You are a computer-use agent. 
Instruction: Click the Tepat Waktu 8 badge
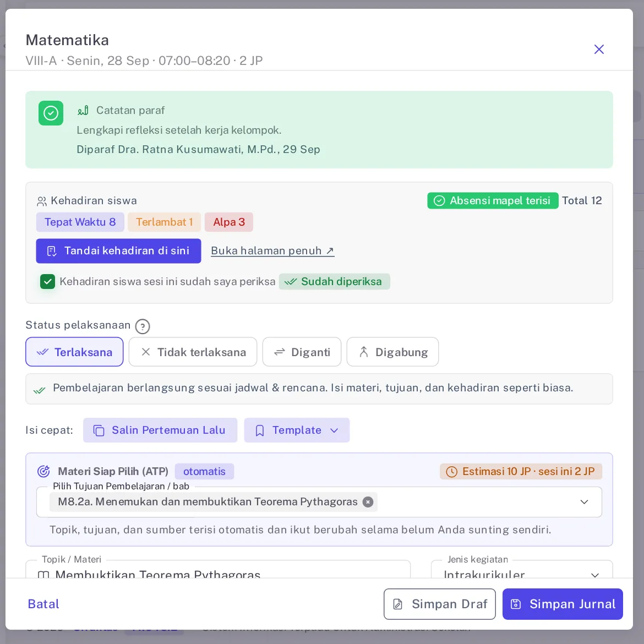pos(80,222)
